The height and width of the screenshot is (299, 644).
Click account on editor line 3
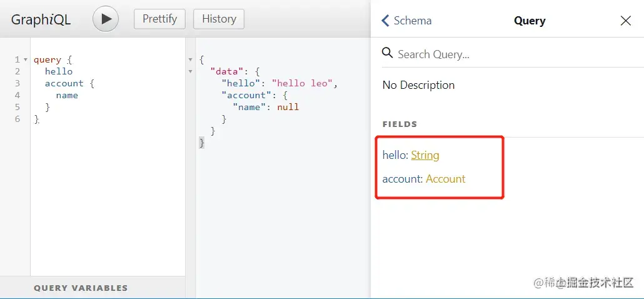click(x=64, y=83)
